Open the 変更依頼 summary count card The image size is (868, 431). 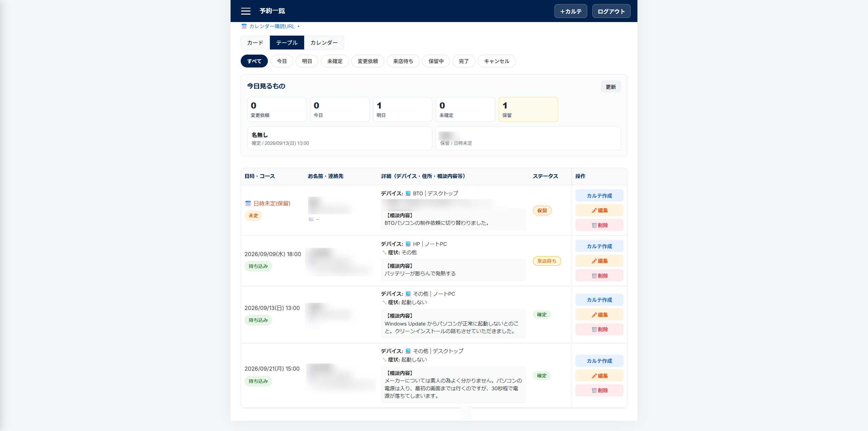(277, 110)
